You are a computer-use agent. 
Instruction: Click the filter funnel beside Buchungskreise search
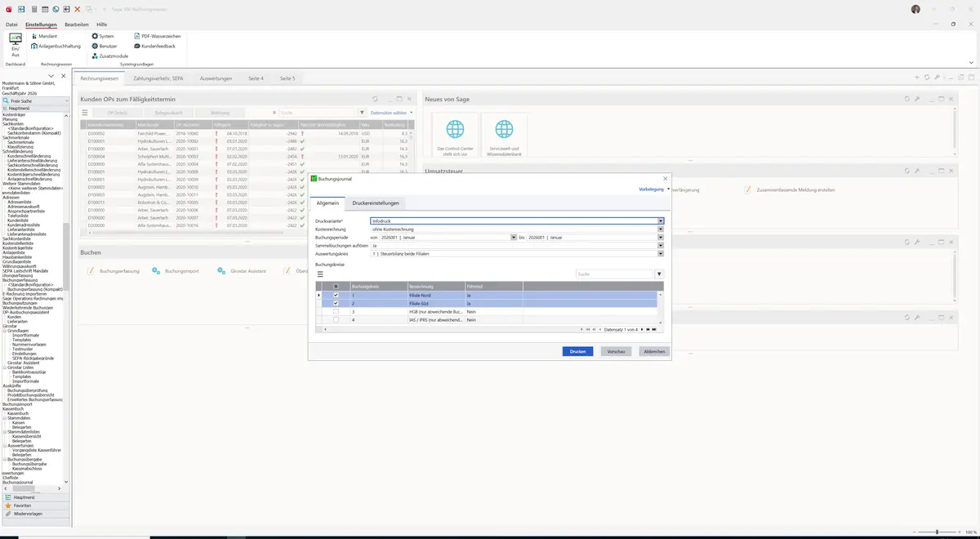pos(659,274)
